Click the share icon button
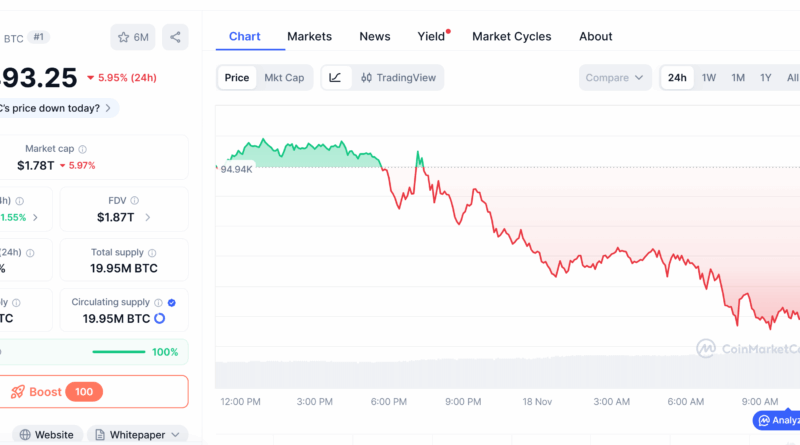The width and height of the screenshot is (800, 445). (x=175, y=37)
